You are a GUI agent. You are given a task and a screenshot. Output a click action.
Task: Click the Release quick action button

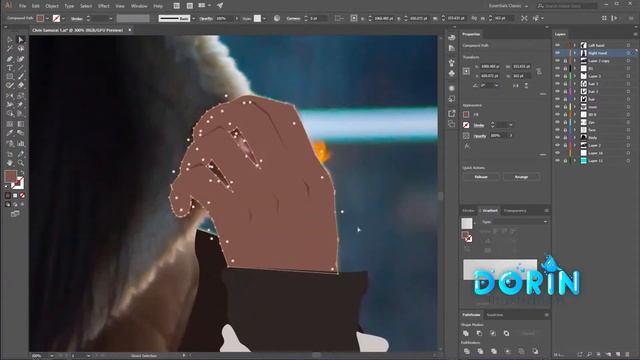tap(481, 177)
